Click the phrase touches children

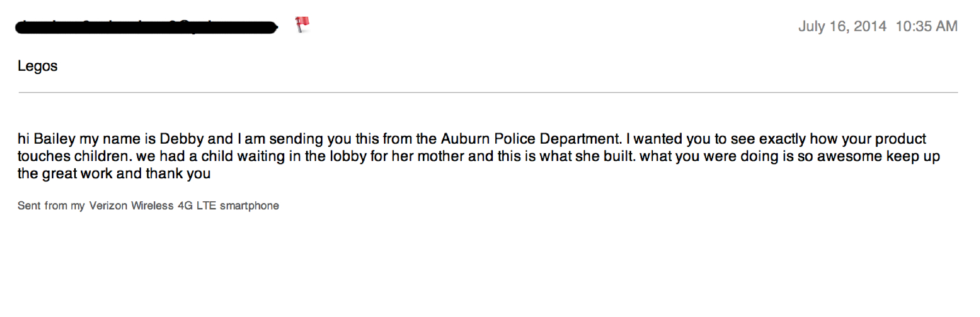(72, 156)
